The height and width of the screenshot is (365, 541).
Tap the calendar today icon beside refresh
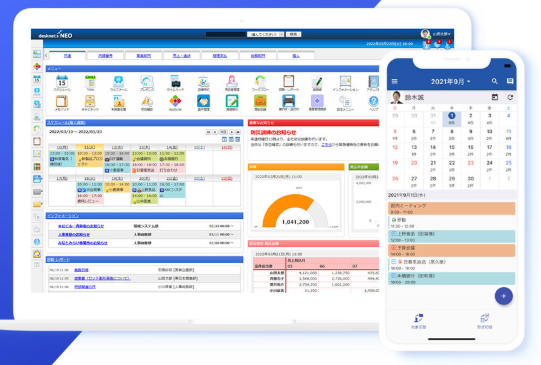pos(494,97)
